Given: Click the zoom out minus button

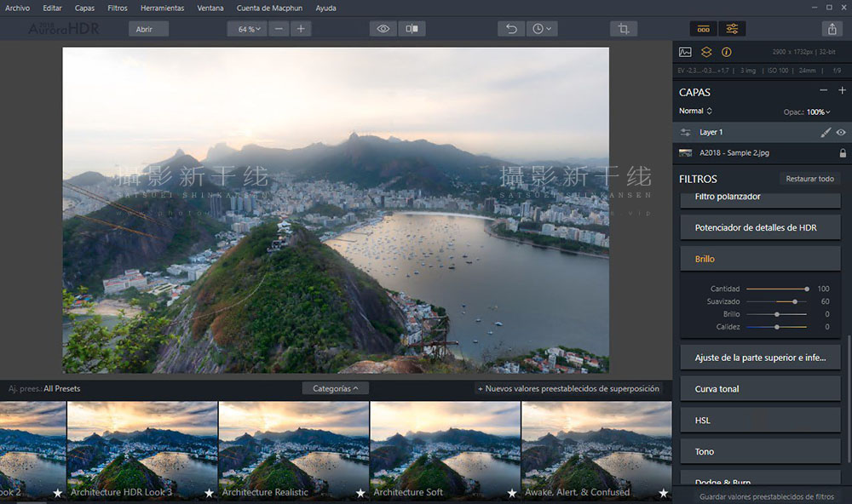Looking at the screenshot, I should [279, 29].
